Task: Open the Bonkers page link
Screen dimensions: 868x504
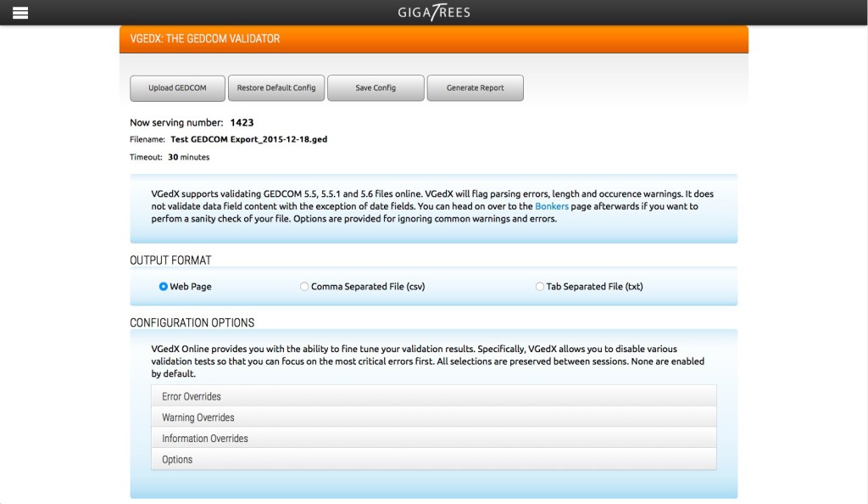Action: click(551, 206)
